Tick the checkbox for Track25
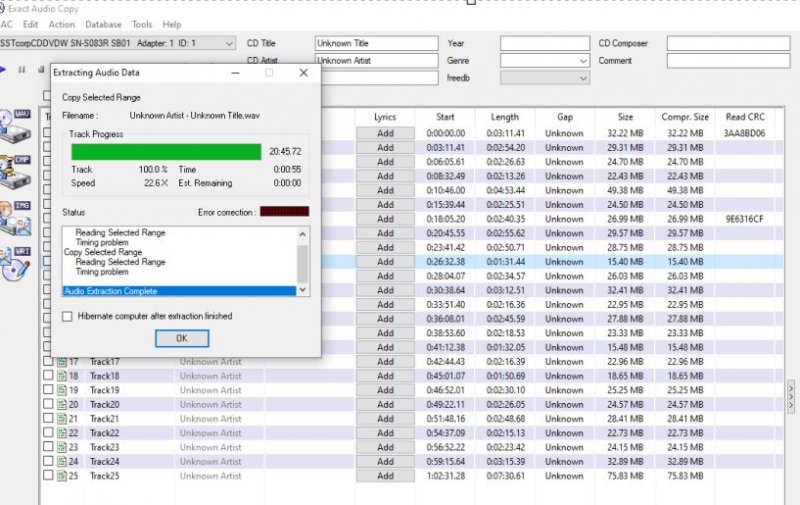Screen dimensions: 800x505 [47, 476]
